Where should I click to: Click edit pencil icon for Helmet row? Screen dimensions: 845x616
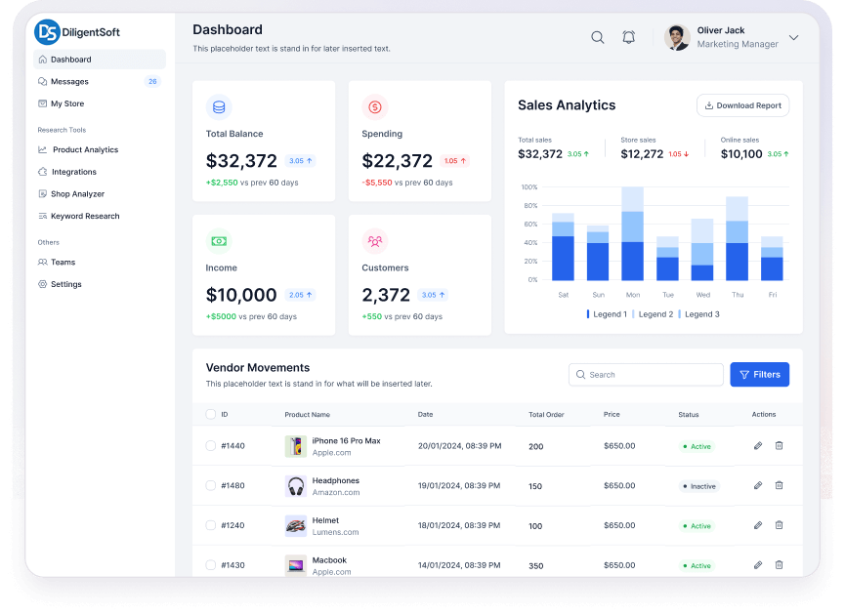(757, 525)
